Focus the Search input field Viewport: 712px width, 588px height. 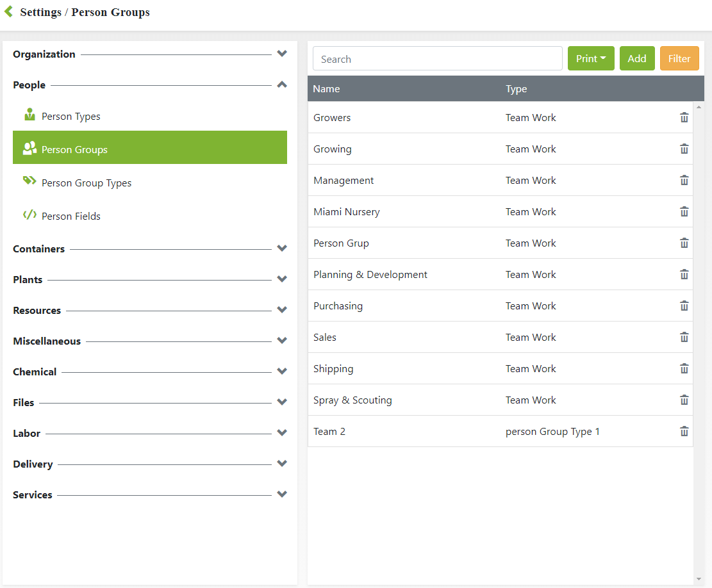437,59
